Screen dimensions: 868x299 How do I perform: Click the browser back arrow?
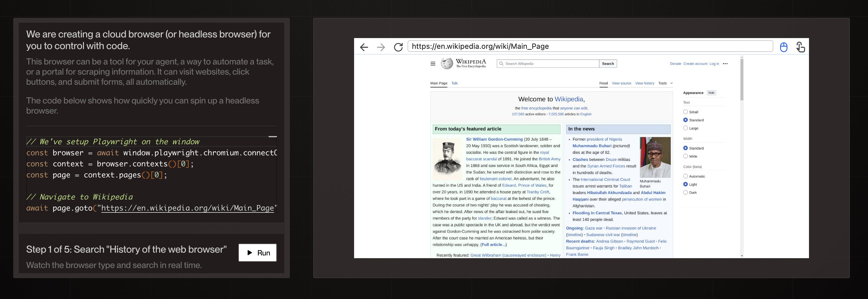[x=364, y=47]
